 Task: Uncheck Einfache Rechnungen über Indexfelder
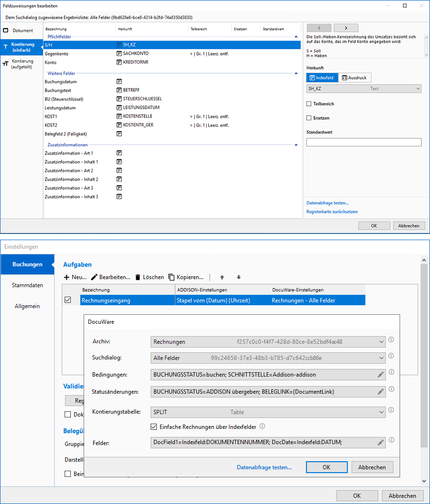pos(154,426)
